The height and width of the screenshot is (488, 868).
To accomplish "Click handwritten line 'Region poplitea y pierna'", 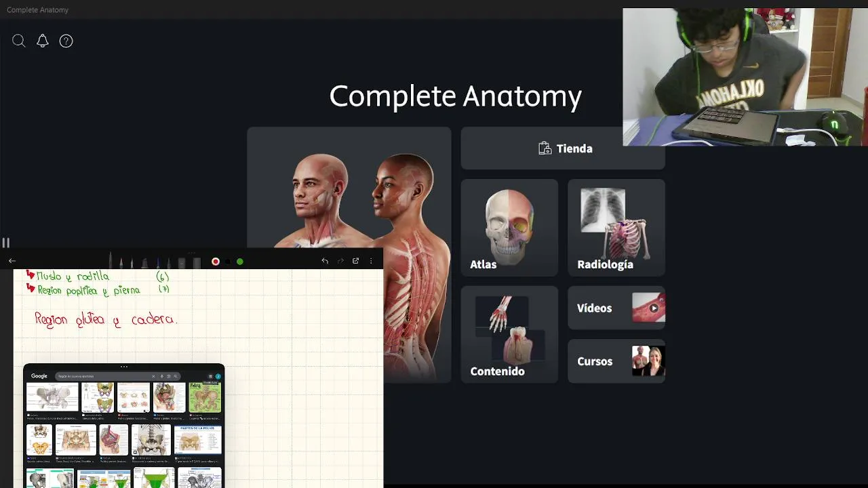I will point(88,290).
